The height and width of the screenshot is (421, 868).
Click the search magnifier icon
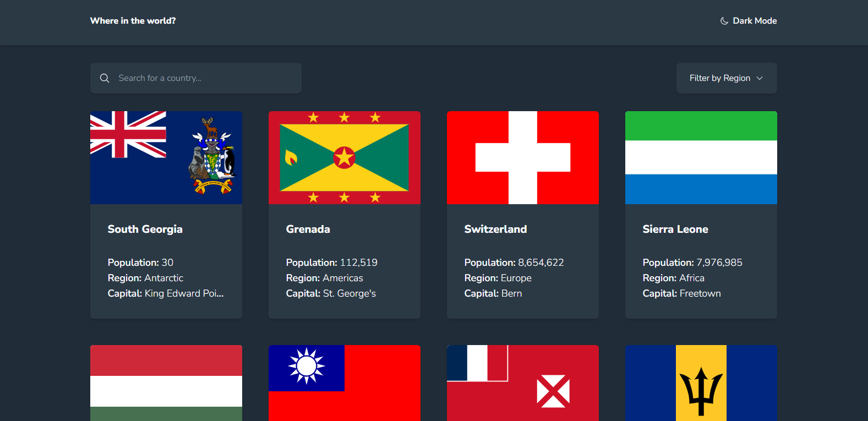pos(105,78)
